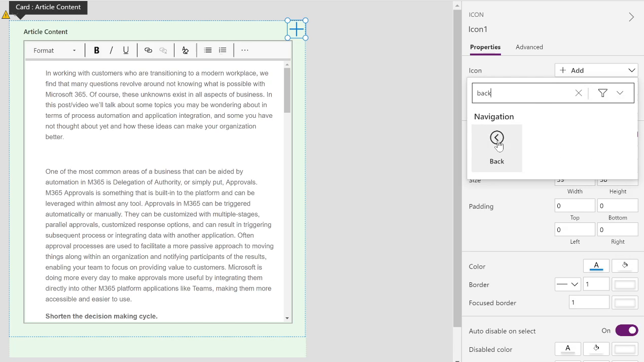
Task: Insert a hyperlink with the link icon
Action: click(x=148, y=50)
